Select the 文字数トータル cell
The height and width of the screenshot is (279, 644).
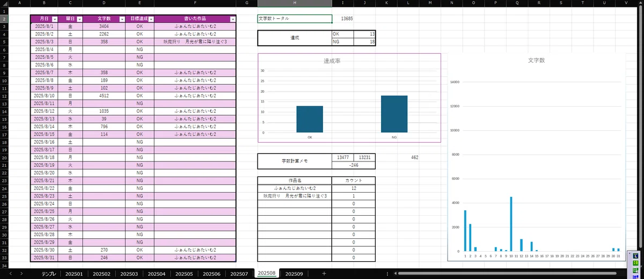click(295, 19)
